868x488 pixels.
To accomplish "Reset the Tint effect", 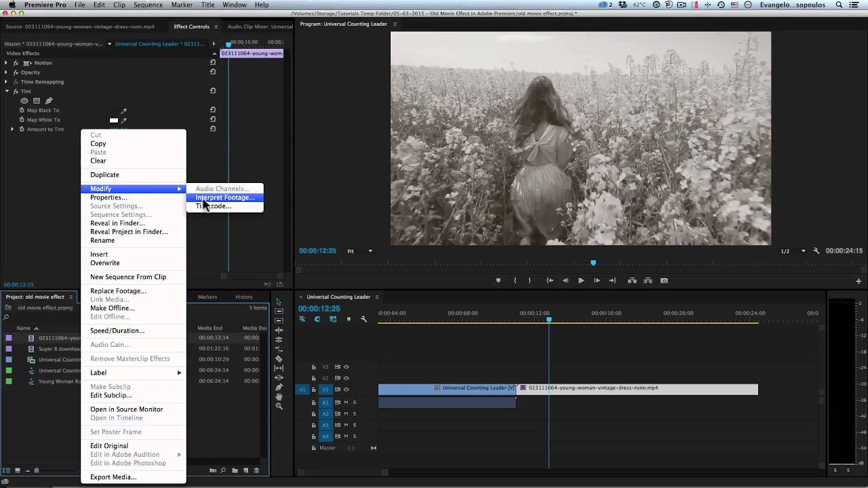I will tap(213, 91).
